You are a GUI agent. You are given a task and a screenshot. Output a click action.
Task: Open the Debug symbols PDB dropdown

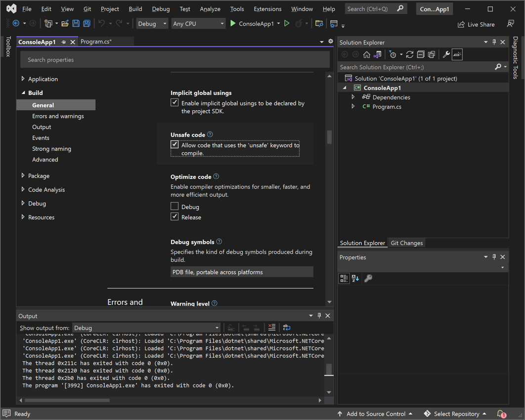pos(242,272)
